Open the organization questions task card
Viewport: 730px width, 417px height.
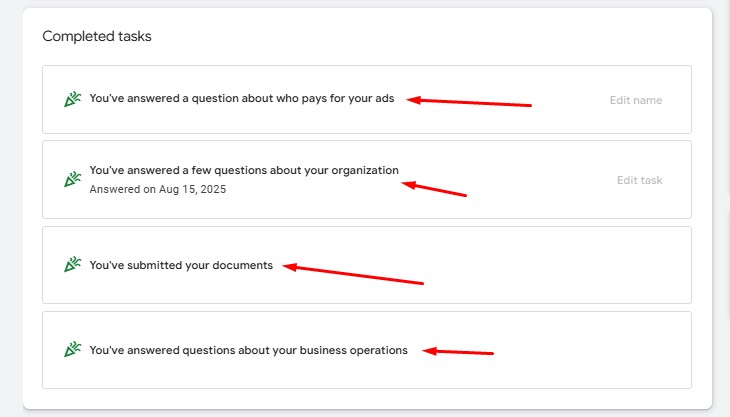tap(367, 180)
